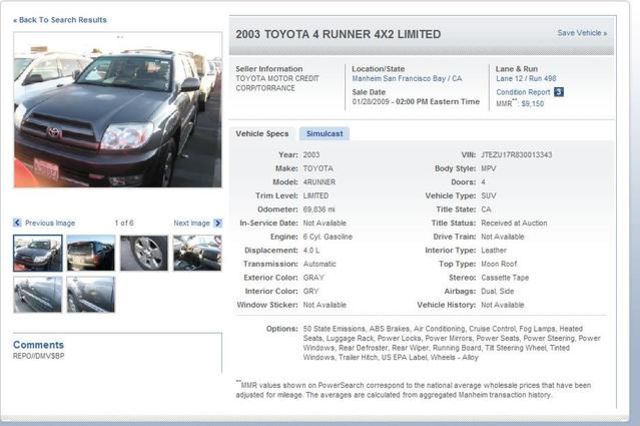Viewport: 640px width, 426px height.
Task: Open Manheim San Francisco Bay / CA location
Action: tap(407, 78)
